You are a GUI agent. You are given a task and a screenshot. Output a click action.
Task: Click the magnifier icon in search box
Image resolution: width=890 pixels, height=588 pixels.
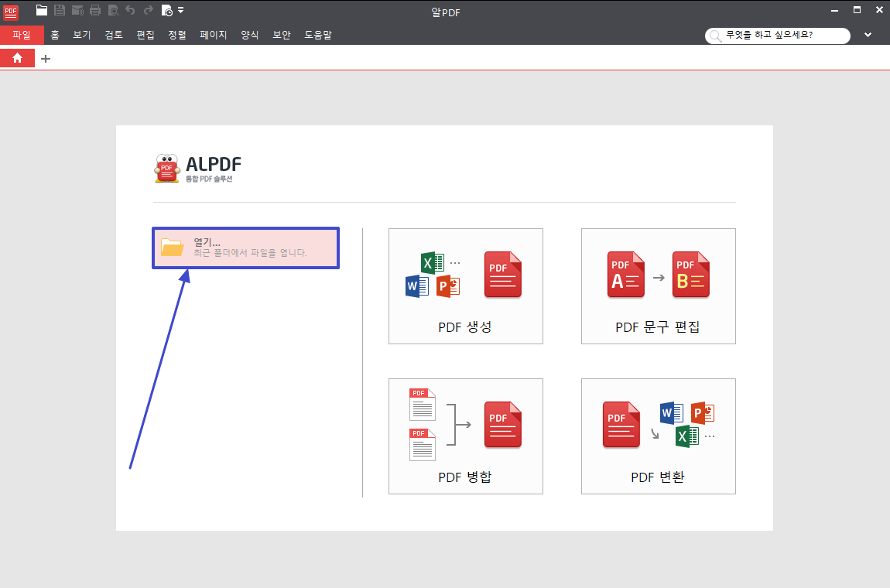[x=715, y=36]
